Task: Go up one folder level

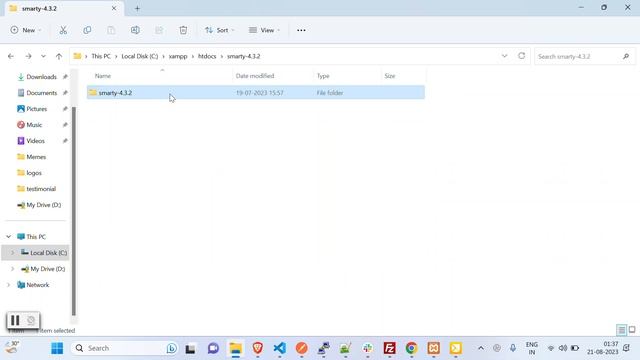Action: tap(59, 56)
